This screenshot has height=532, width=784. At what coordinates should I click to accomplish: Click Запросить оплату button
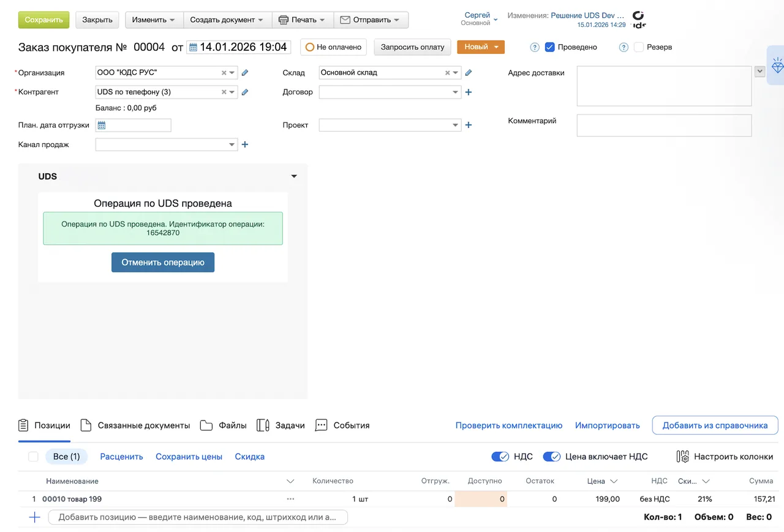(413, 47)
